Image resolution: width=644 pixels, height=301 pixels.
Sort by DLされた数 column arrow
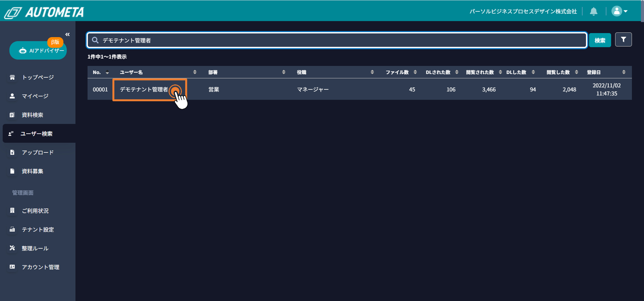pos(456,72)
